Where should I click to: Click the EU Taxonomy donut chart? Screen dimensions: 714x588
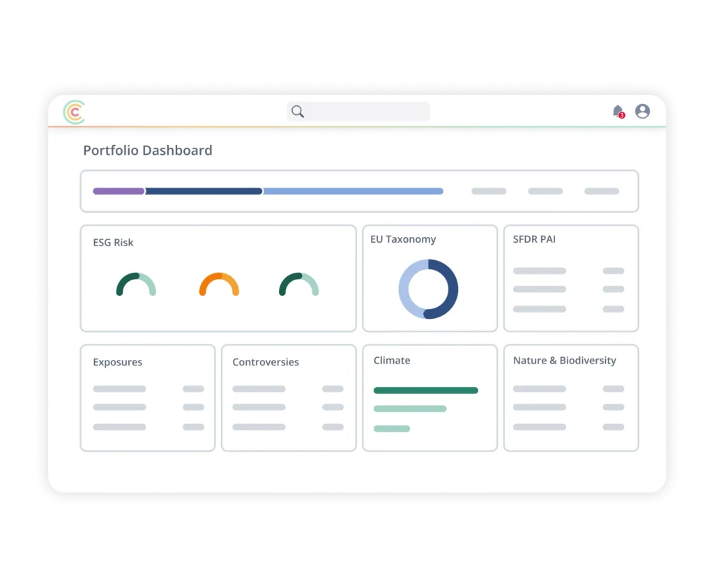(428, 289)
